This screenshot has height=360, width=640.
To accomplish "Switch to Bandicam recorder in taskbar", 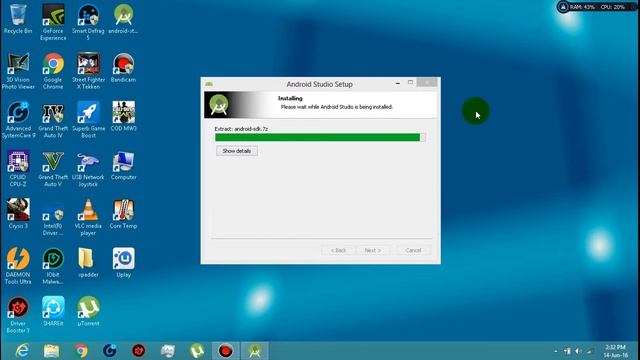I will click(225, 351).
